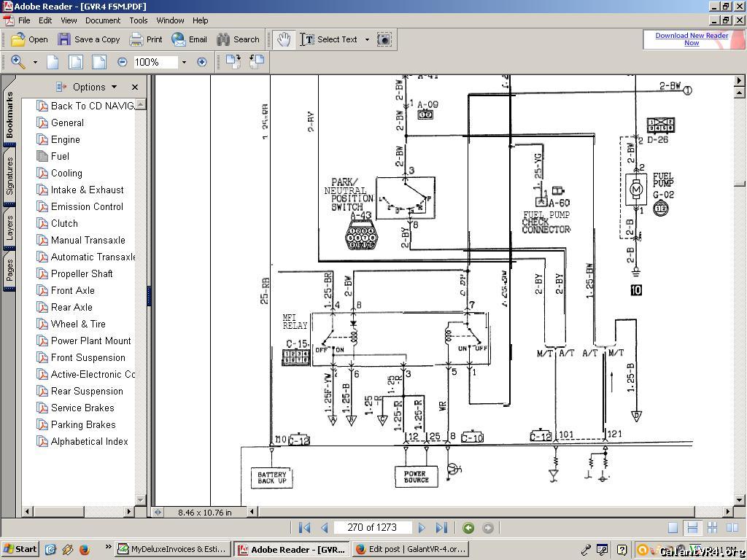Set view to Actual Size page icon
Screen dimensions: 747x560
pos(53,62)
